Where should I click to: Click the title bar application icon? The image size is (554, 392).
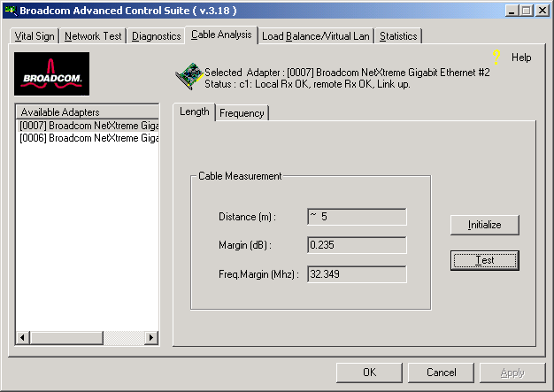(x=11, y=10)
